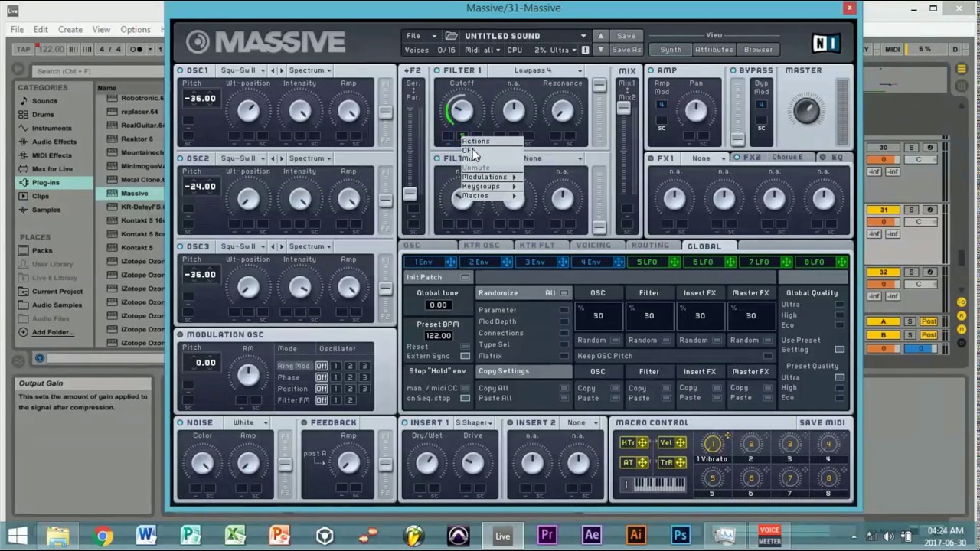
Task: Click the Sounds category in Live browser
Action: click(x=44, y=101)
